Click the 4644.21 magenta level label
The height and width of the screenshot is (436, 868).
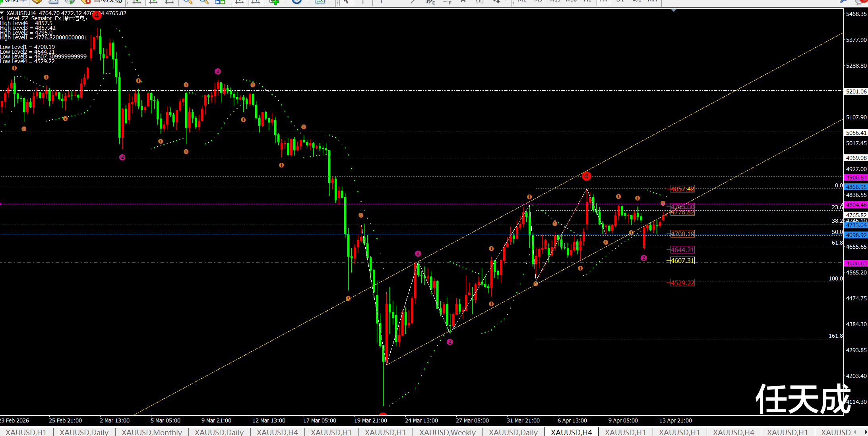682,250
